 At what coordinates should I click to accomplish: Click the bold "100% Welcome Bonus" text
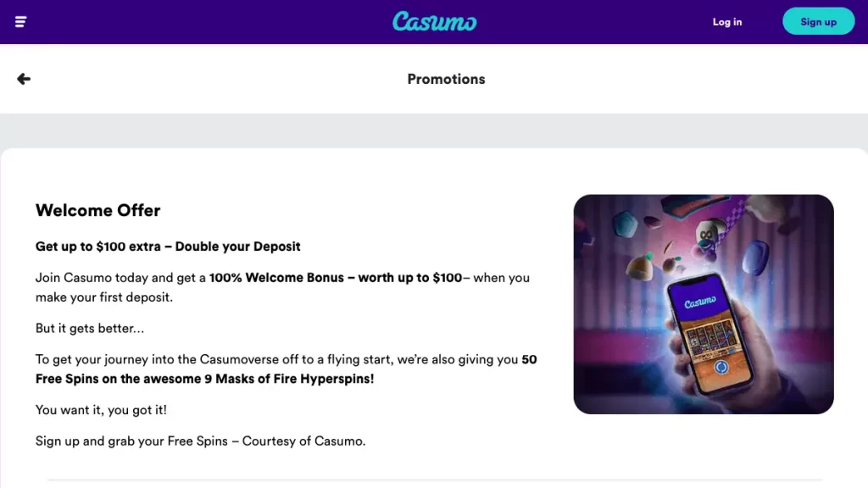(276, 278)
